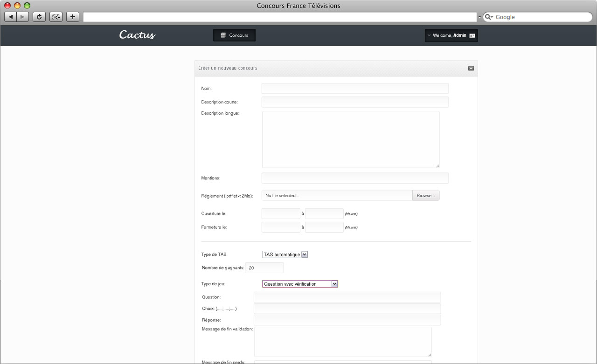This screenshot has height=364, width=597.
Task: Focus the Nom input field
Action: point(355,89)
